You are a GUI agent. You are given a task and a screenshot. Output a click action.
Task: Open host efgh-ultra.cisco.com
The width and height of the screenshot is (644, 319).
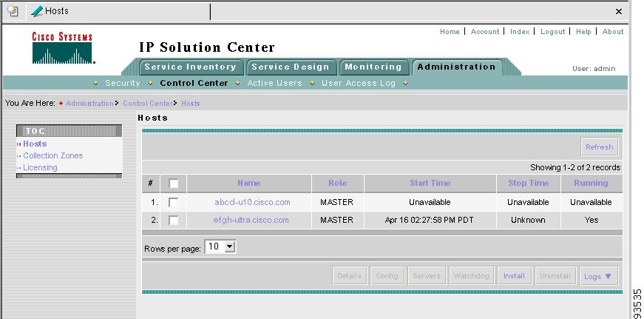click(251, 221)
